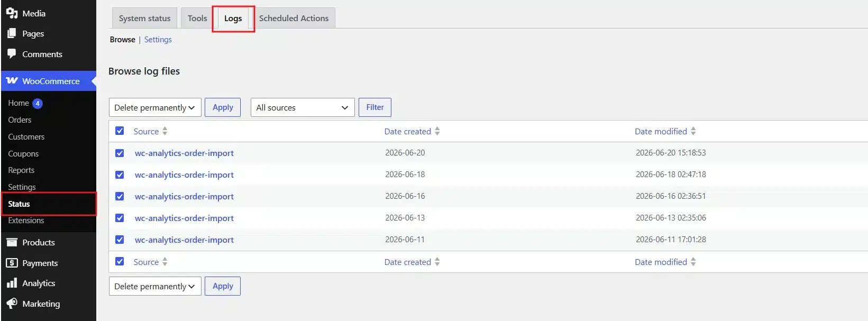
Task: Click the Comments speech bubble icon
Action: pos(12,54)
